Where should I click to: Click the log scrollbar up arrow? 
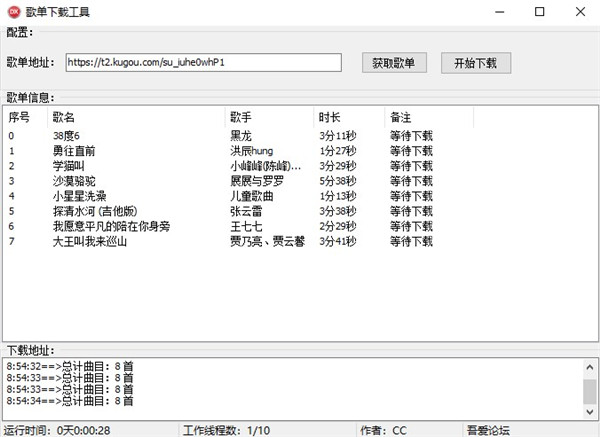[x=590, y=367]
